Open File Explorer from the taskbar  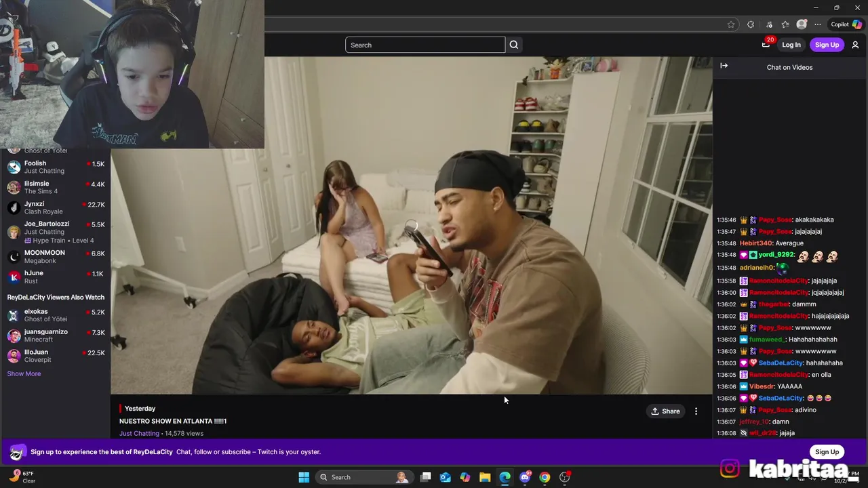click(485, 477)
